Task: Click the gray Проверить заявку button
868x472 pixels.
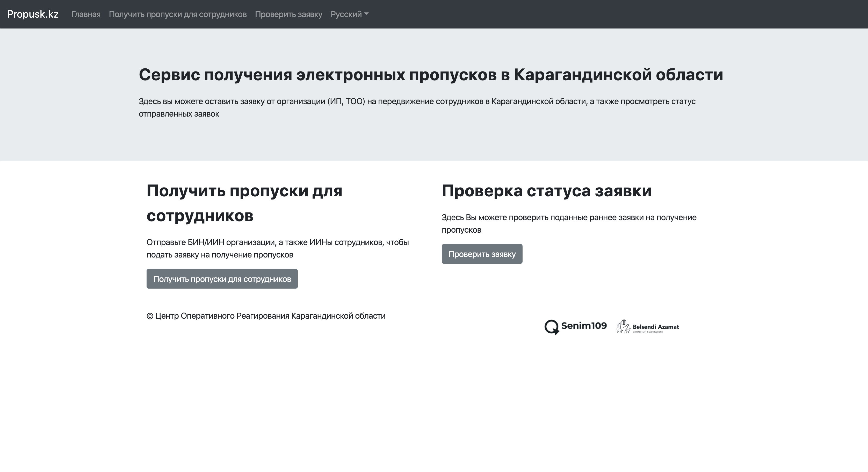Action: point(482,254)
